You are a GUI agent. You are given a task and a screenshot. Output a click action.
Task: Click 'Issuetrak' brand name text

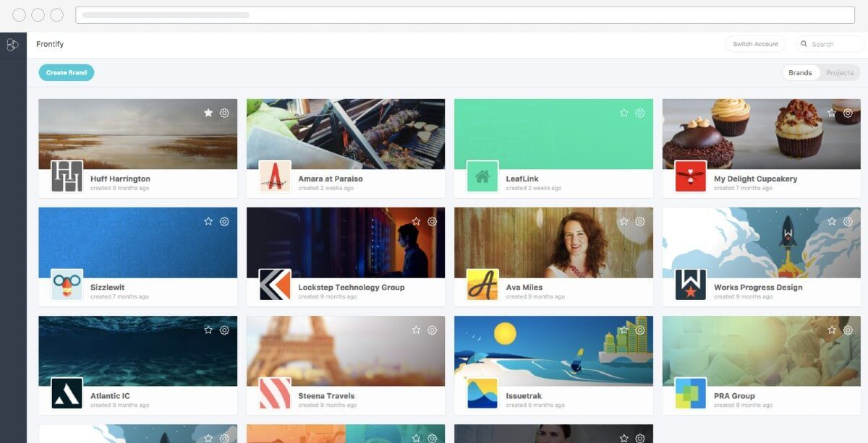(524, 395)
